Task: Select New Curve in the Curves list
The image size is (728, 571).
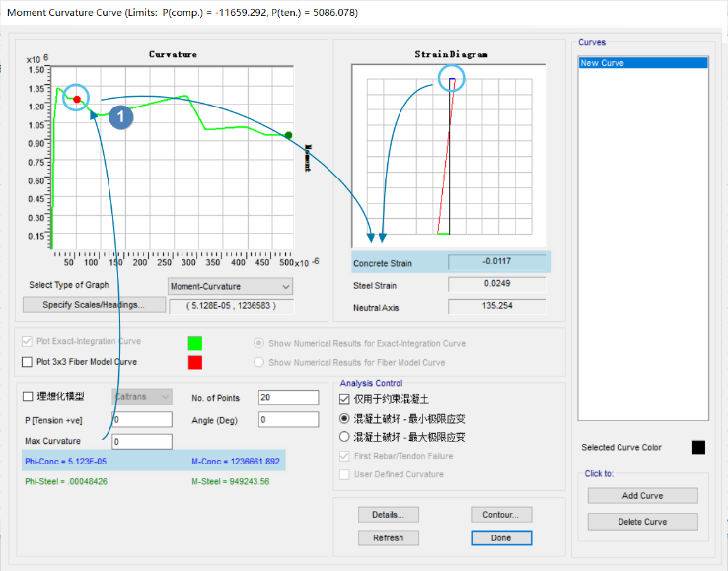Action: tap(642, 63)
